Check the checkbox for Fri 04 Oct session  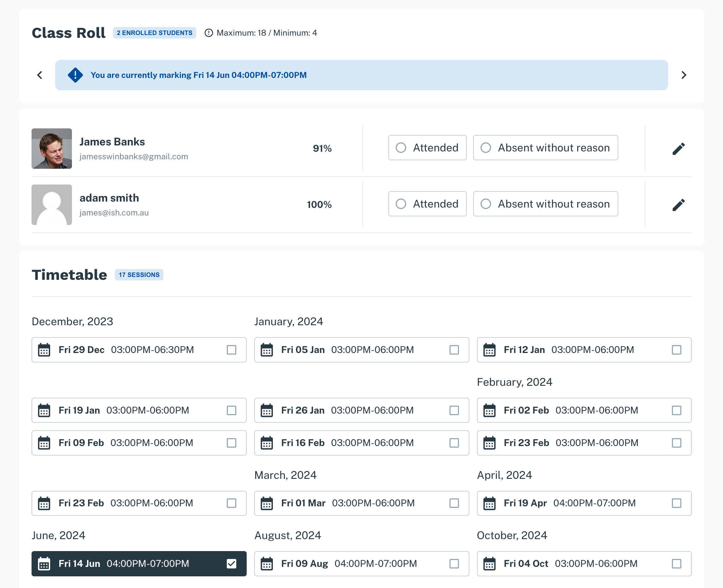click(x=676, y=563)
